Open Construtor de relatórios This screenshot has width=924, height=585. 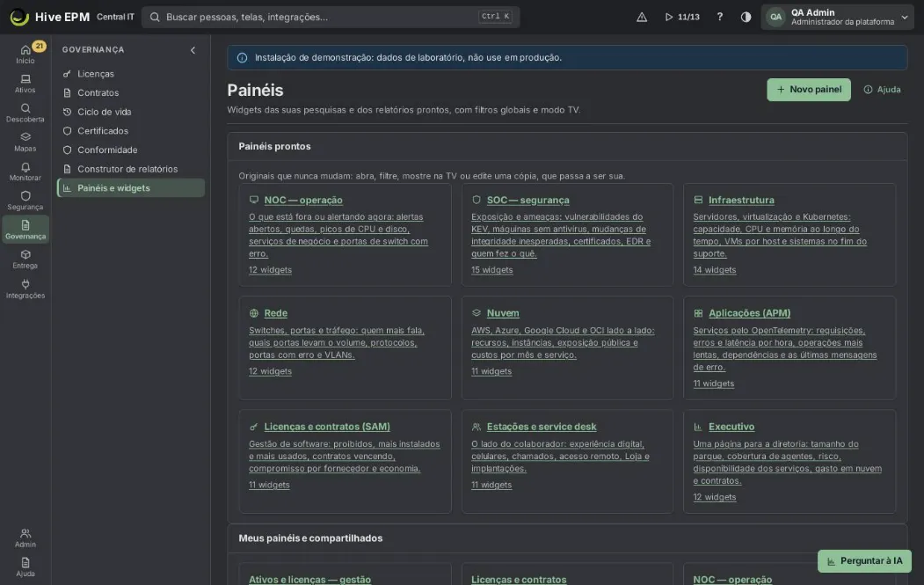[131, 169]
